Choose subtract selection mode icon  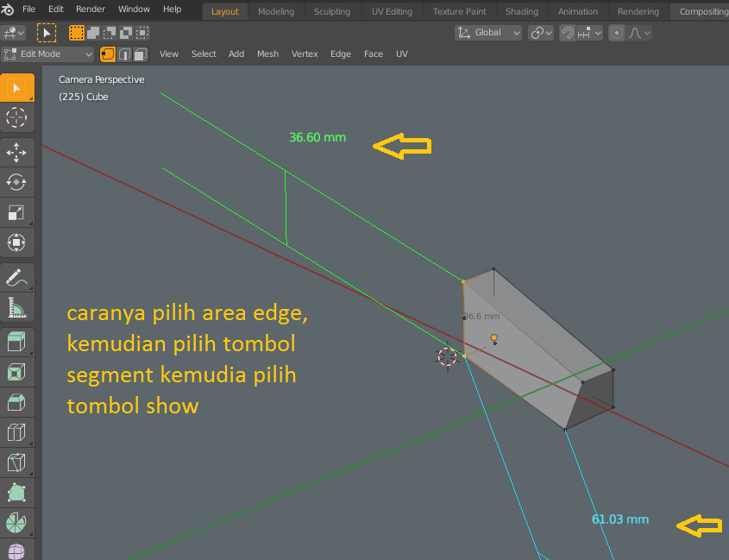click(x=110, y=33)
